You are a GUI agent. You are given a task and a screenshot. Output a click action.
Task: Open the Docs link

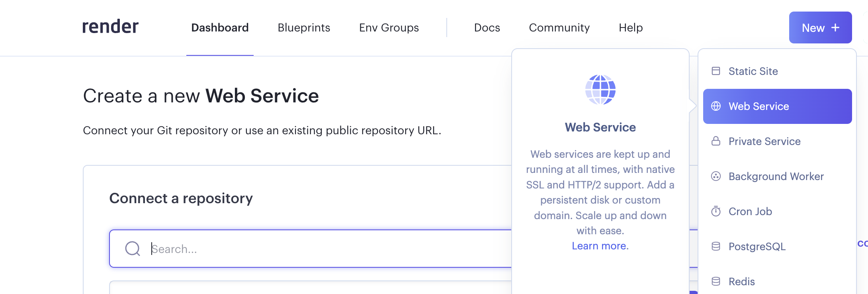[487, 27]
